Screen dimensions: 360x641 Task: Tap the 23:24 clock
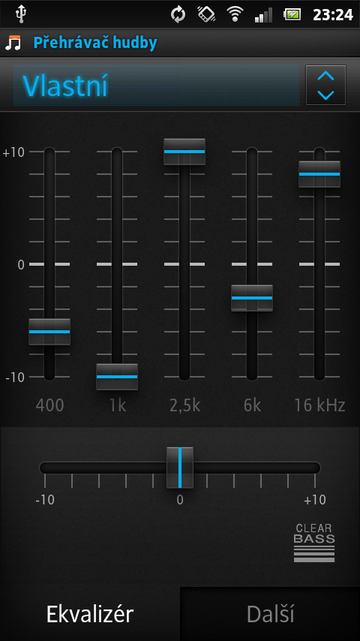click(333, 15)
